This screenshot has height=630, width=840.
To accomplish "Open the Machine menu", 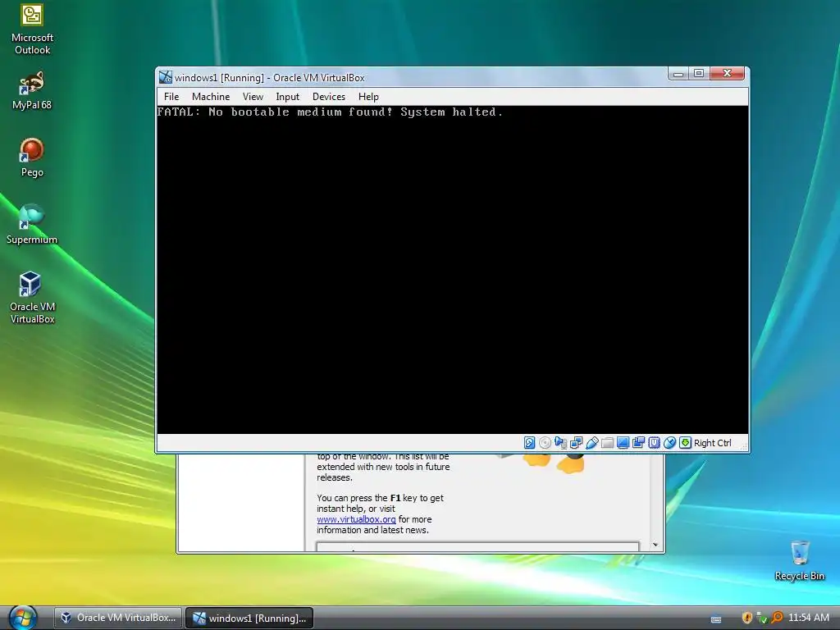I will pos(211,97).
